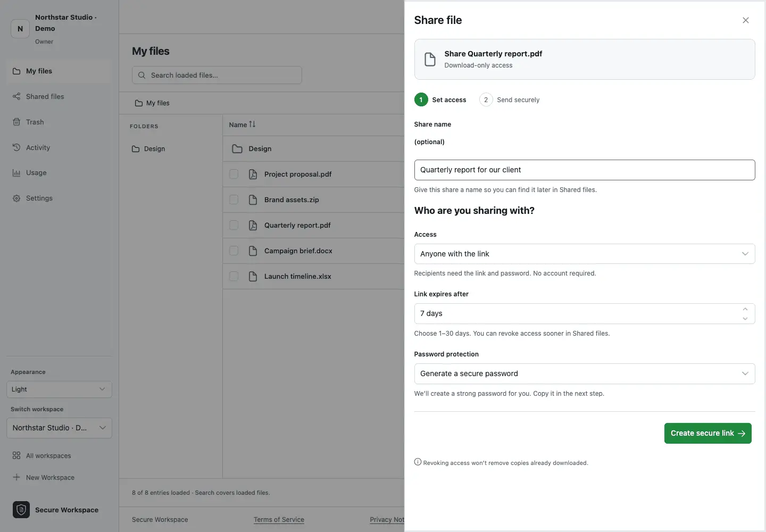The width and height of the screenshot is (766, 532).
Task: Select the Brand assets.zip checkbox
Action: [234, 199]
